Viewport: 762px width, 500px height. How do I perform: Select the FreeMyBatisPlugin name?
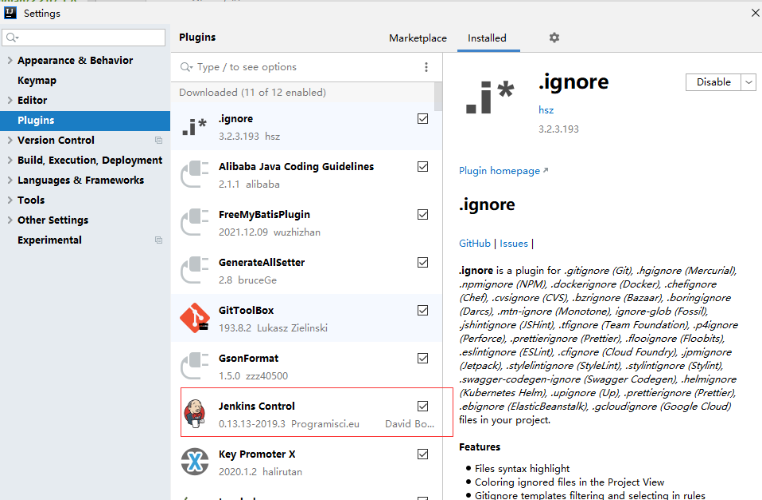(264, 215)
